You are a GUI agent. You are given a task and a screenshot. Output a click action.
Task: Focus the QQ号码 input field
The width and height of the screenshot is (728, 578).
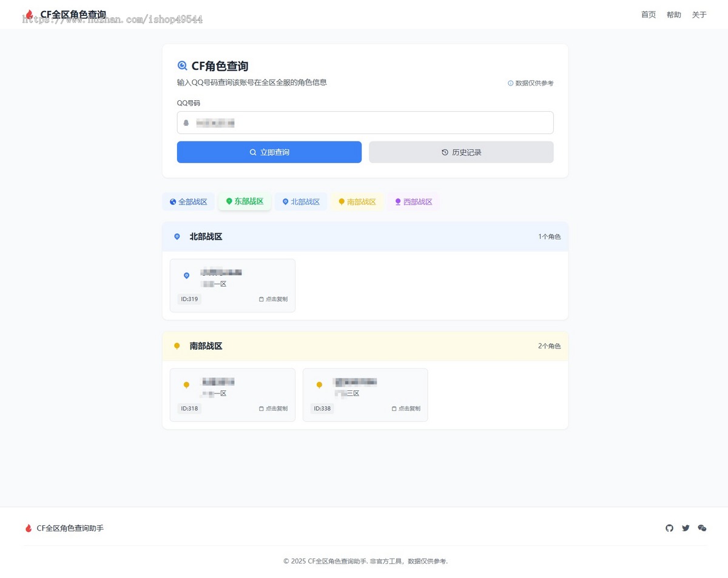(x=365, y=123)
